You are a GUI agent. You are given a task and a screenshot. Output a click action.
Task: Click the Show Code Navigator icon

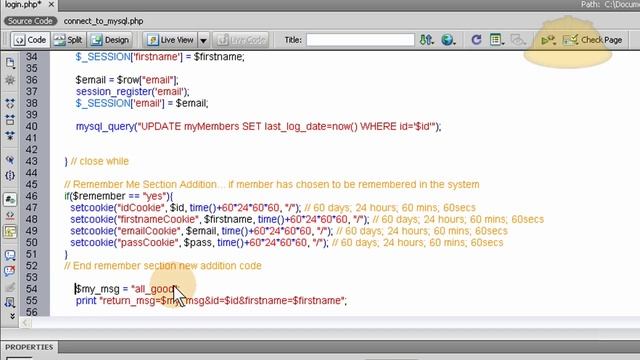click(x=10, y=80)
